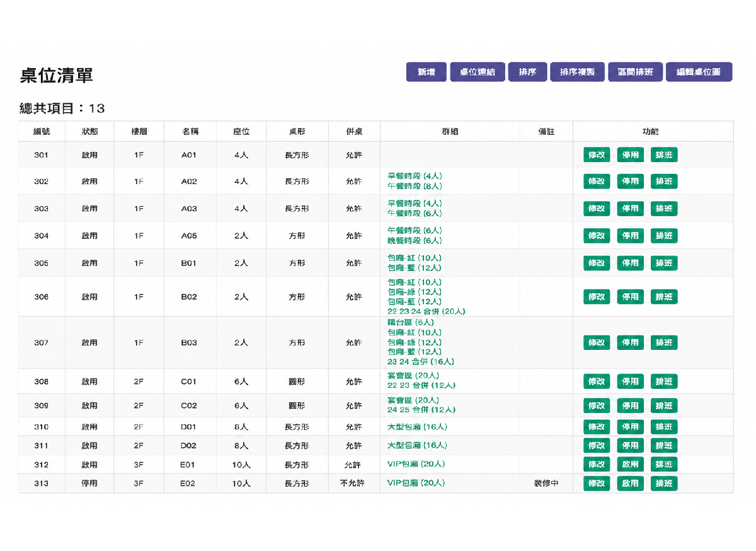Click 停用 in row 306
The image size is (756, 551).
[630, 296]
